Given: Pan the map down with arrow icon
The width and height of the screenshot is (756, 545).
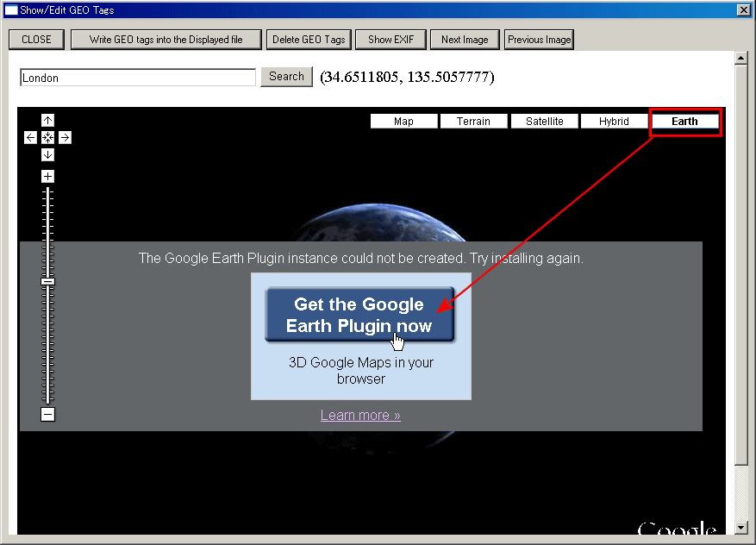Looking at the screenshot, I should (x=47, y=155).
